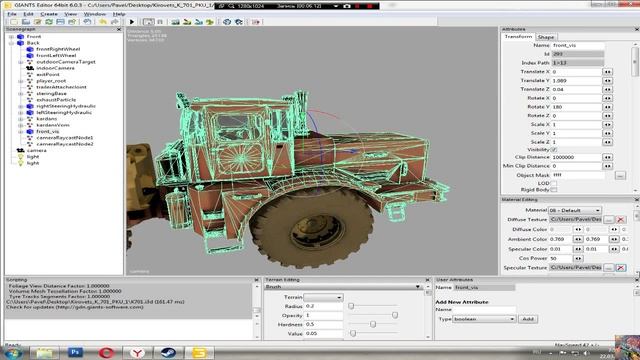Click the Opacity slider handle

point(395,315)
